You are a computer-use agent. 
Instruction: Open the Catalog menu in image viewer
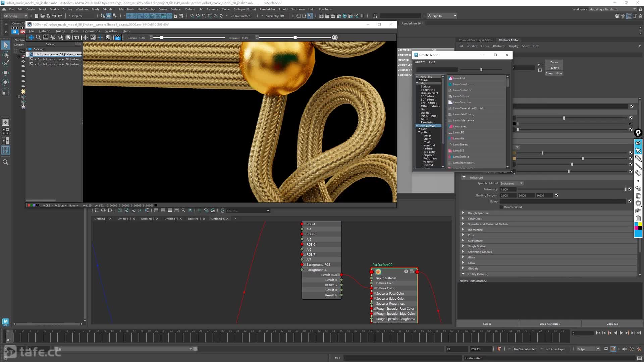[45, 31]
